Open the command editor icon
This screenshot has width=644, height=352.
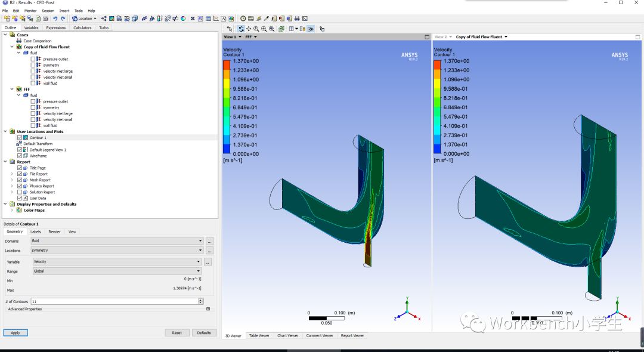coord(305,18)
